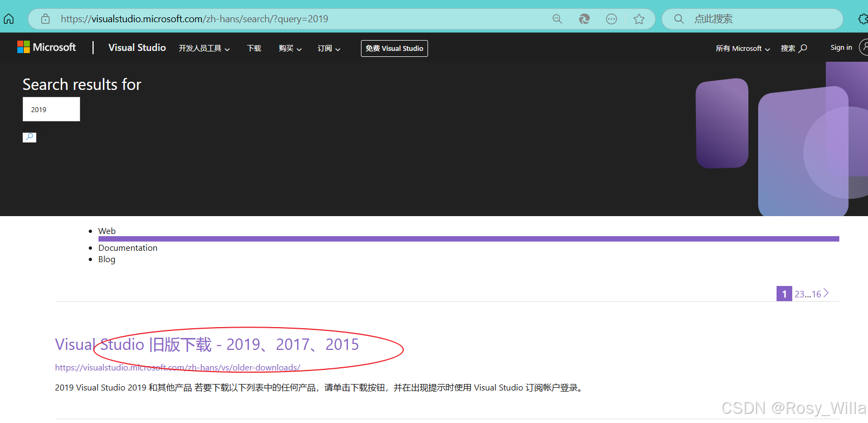The height and width of the screenshot is (423, 868).
Task: Click the 免费 Visual Studio button
Action: pyautogui.click(x=394, y=48)
